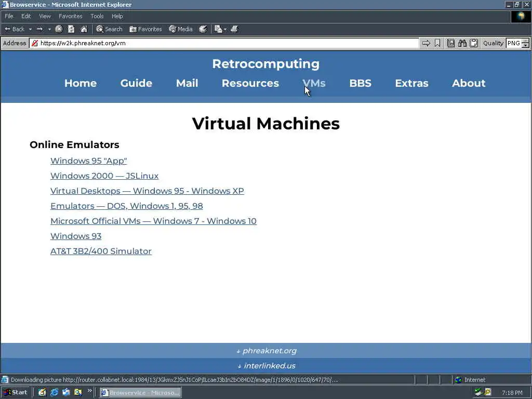Expand the quick launch overflow chevron

89,391
